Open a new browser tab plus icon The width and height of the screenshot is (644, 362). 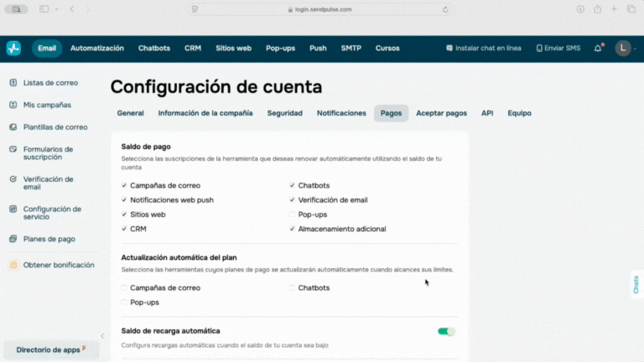coord(614,9)
